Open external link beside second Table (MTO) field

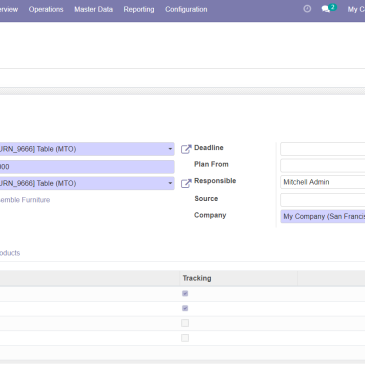pos(186,183)
